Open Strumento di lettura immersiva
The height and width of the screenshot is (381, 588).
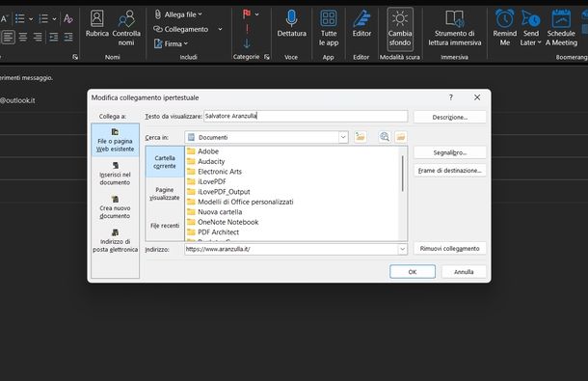[455, 27]
